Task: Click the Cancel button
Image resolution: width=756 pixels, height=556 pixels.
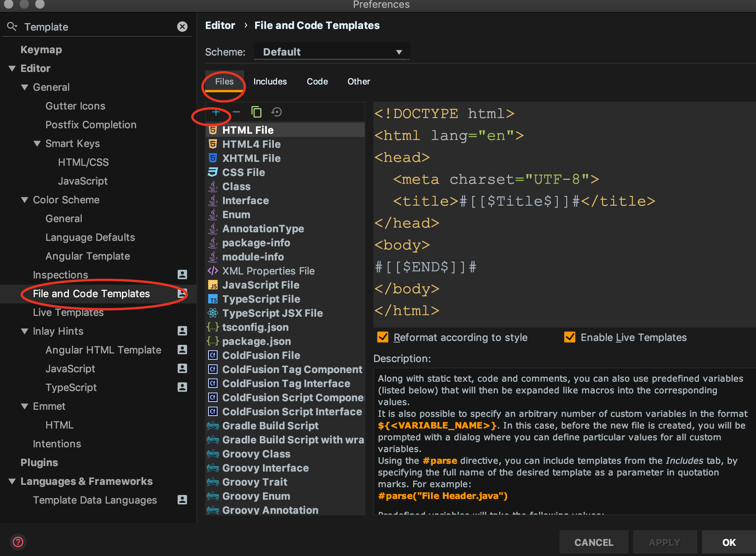Action: (x=594, y=542)
